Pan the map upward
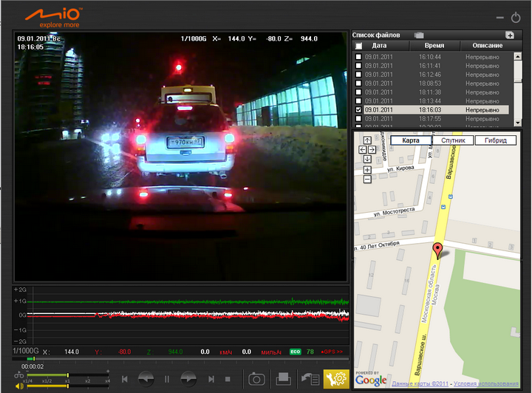532x393 pixels. [x=367, y=140]
